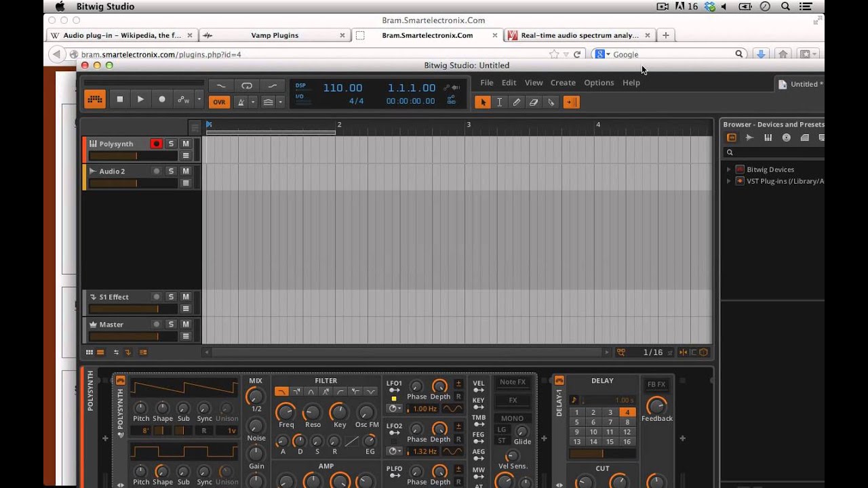Solo the Audio 2 track
Viewport: 868px width, 488px height.
pos(171,171)
